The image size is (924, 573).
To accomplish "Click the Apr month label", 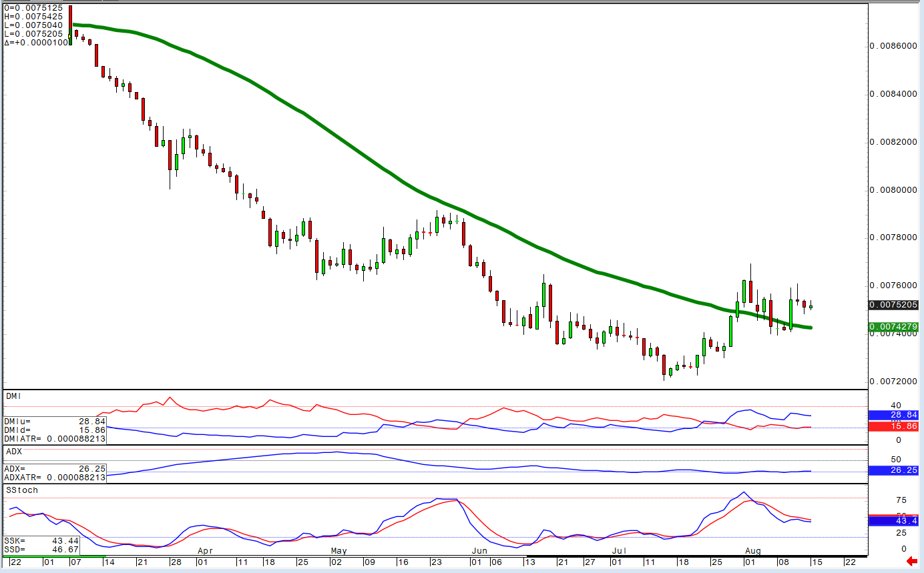I will [x=205, y=551].
